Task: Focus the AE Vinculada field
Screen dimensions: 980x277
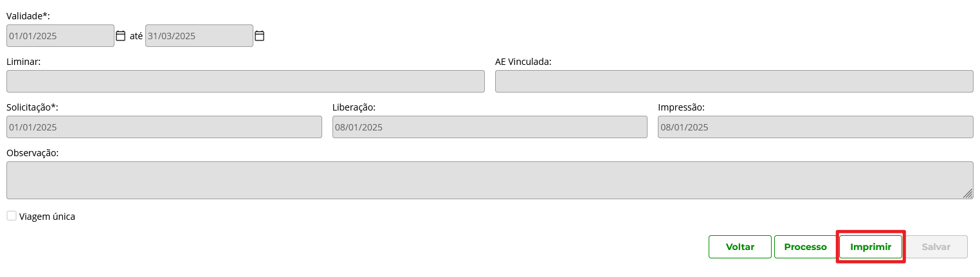Action: pos(734,82)
